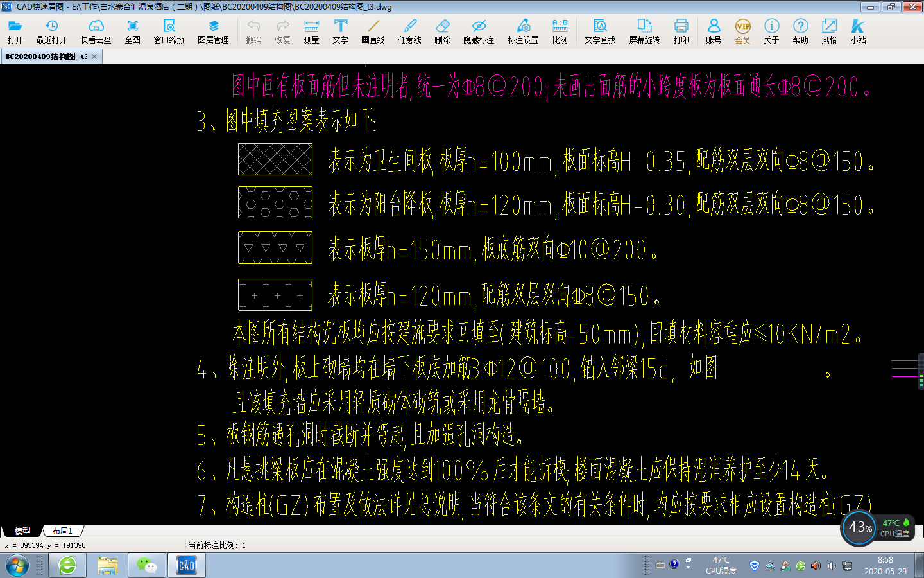Toggle 隐藏标注 hide annotations

pyautogui.click(x=479, y=31)
